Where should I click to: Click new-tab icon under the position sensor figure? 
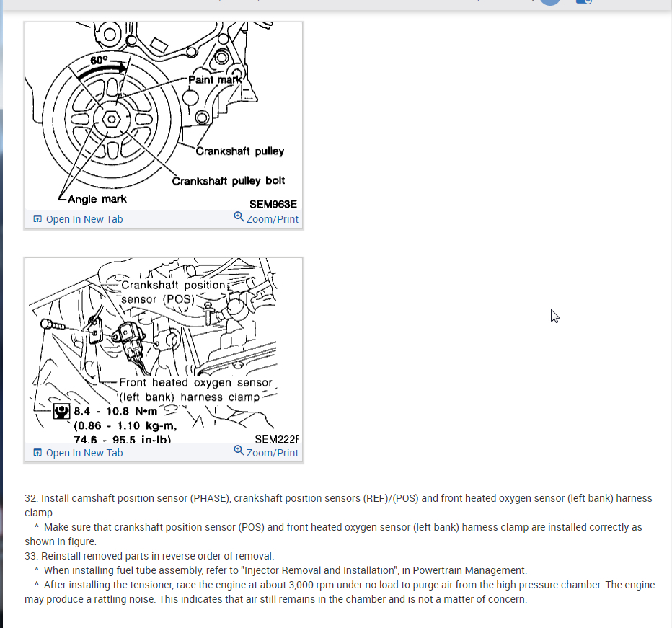click(37, 453)
